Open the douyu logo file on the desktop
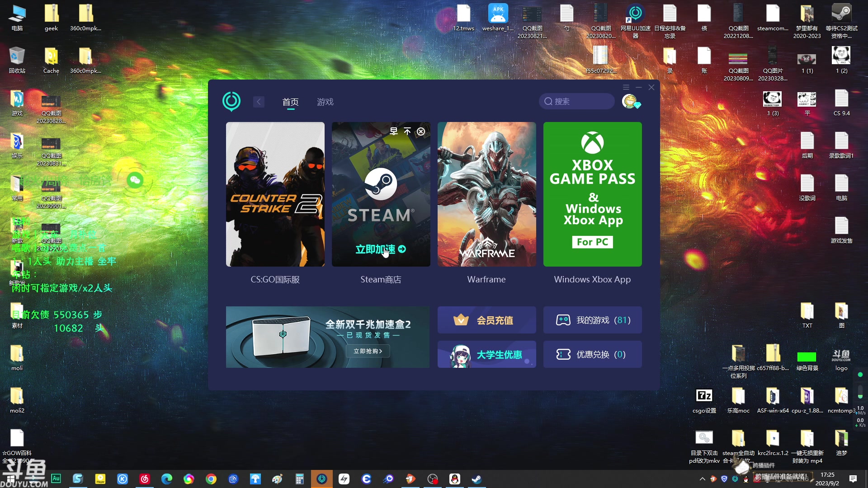The image size is (868, 488). coord(841,359)
